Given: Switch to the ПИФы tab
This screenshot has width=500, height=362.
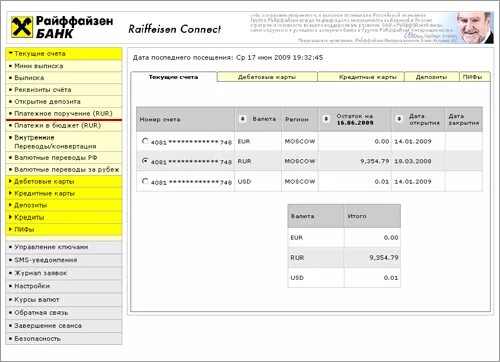Looking at the screenshot, I should pos(475,77).
